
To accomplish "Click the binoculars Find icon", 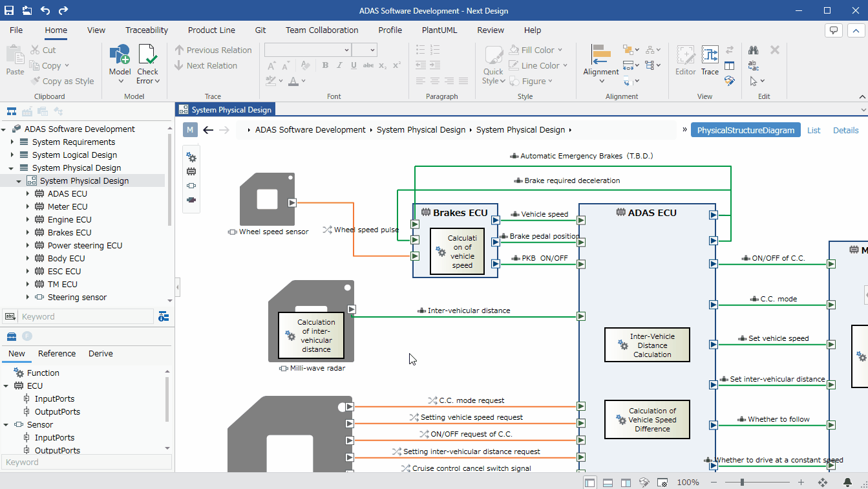I will (x=754, y=50).
